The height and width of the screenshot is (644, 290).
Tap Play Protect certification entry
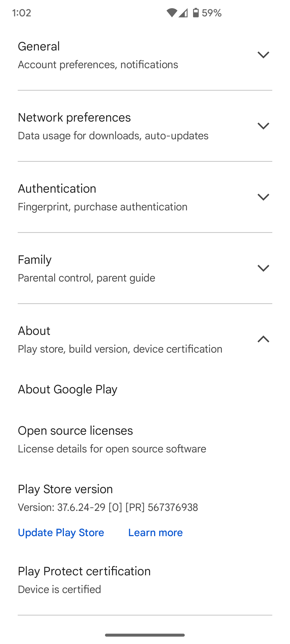[x=84, y=571]
